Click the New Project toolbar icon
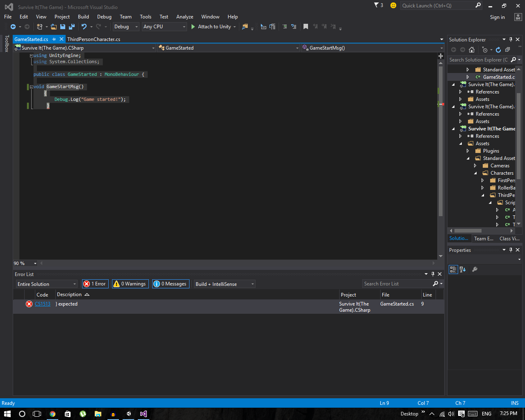Screen dimensions: 525x420 click(x=39, y=27)
